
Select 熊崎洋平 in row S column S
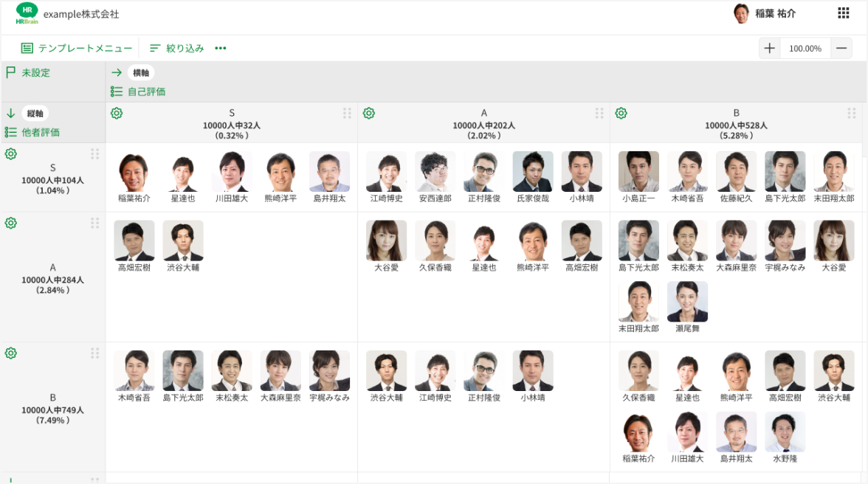click(x=280, y=177)
